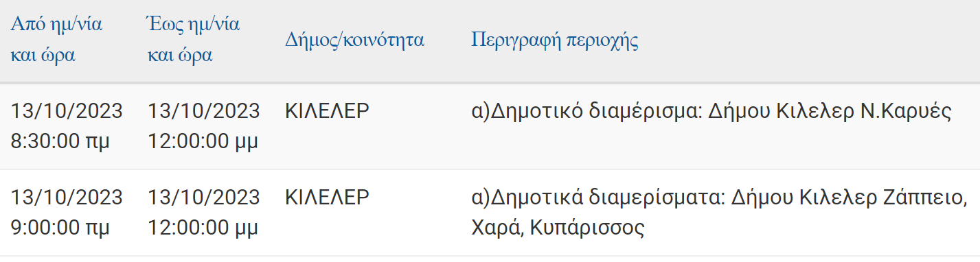Click the 'Χαρά, Κυπάρισσος' text line
Screen dimensions: 980x262
pyautogui.click(x=558, y=228)
